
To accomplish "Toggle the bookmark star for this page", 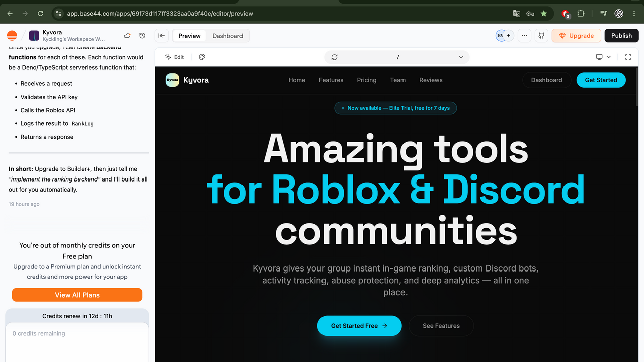I will pyautogui.click(x=544, y=14).
